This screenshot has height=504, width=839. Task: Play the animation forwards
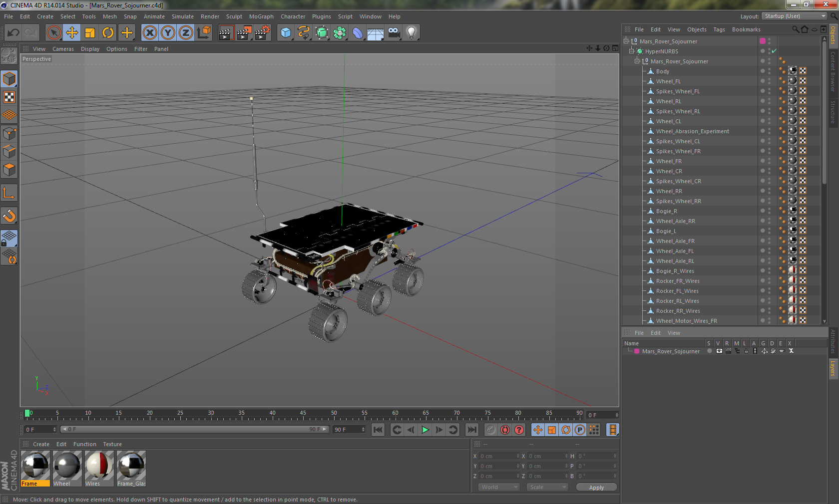click(425, 430)
